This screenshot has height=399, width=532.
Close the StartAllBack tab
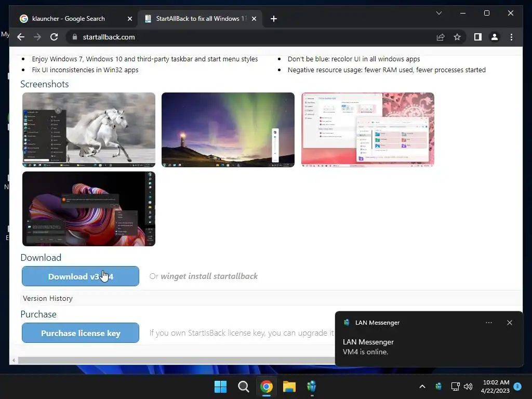[254, 19]
